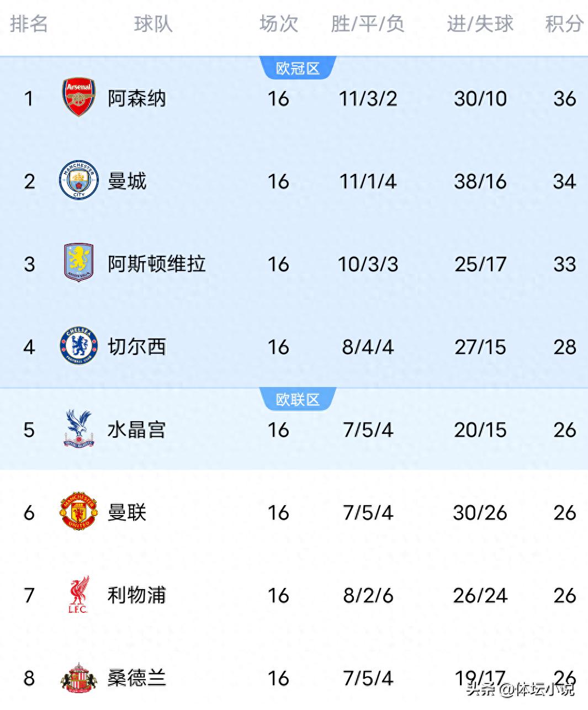Open the 阿森纳 team name link
The height and width of the screenshot is (710, 588).
tap(137, 98)
